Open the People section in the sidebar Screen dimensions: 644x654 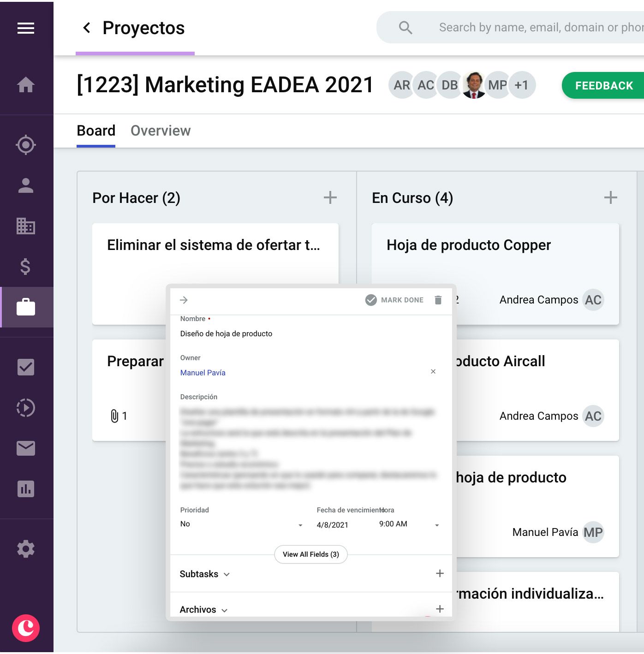tap(26, 185)
